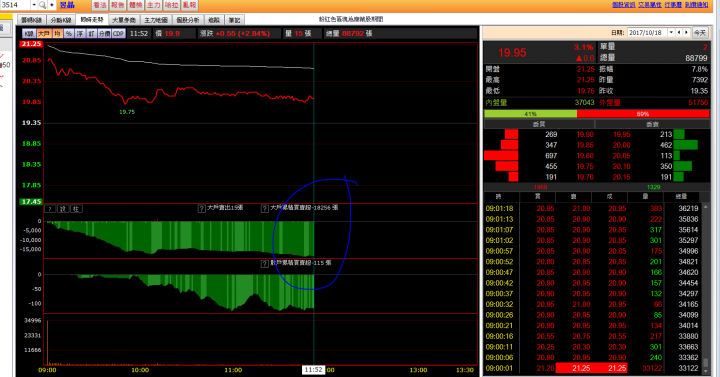Select the 即時走勢 tab
The width and height of the screenshot is (720, 377).
(92, 19)
